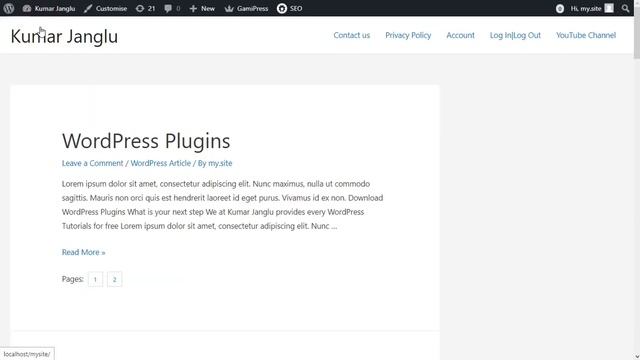Click the dashboard gauge icon beside Kumar Janglu
The height and width of the screenshot is (360, 640).
[27, 9]
